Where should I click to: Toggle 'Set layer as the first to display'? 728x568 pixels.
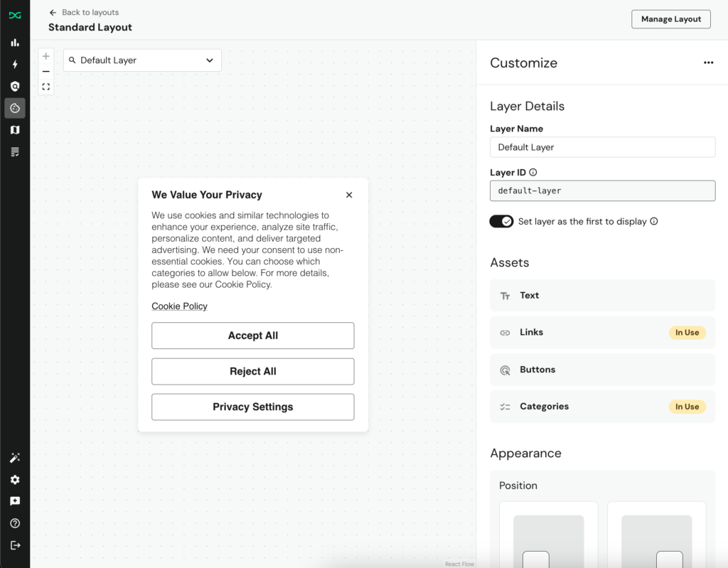[501, 221]
